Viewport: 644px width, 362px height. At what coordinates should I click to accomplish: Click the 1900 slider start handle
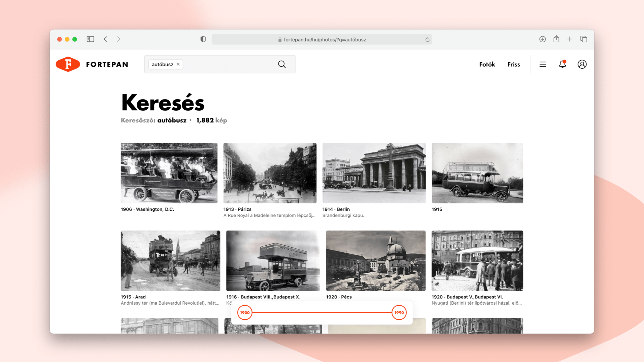point(245,312)
